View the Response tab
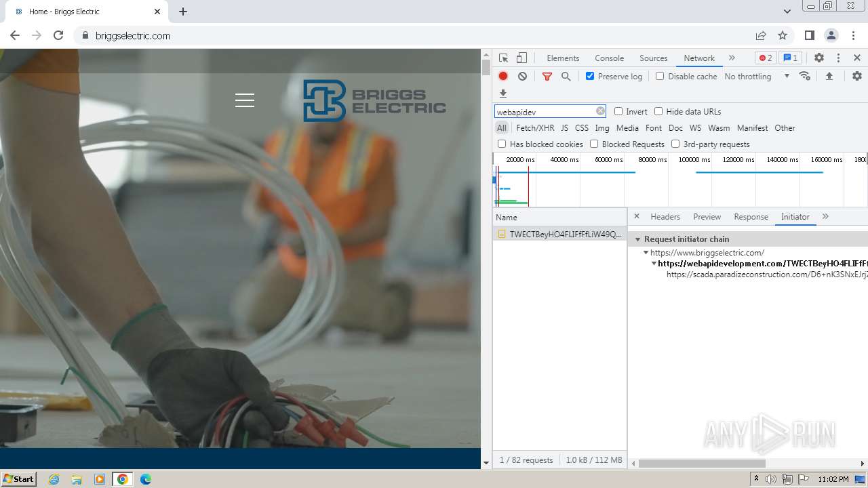868x488 pixels. coord(751,217)
